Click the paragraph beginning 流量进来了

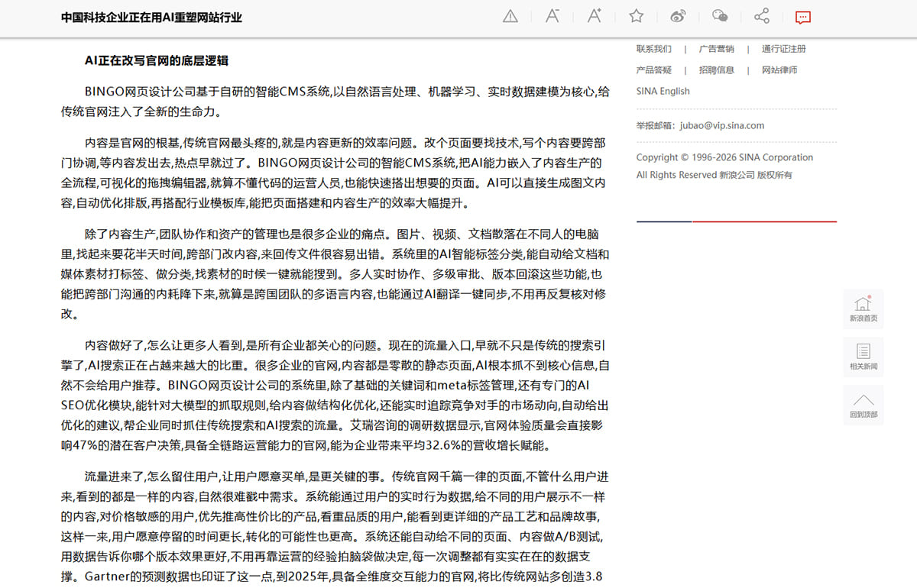click(x=335, y=526)
